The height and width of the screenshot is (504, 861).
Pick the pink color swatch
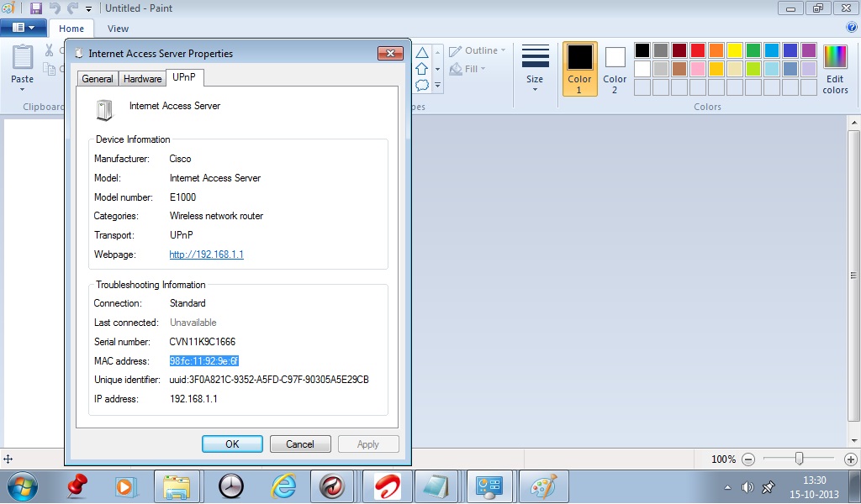click(698, 69)
